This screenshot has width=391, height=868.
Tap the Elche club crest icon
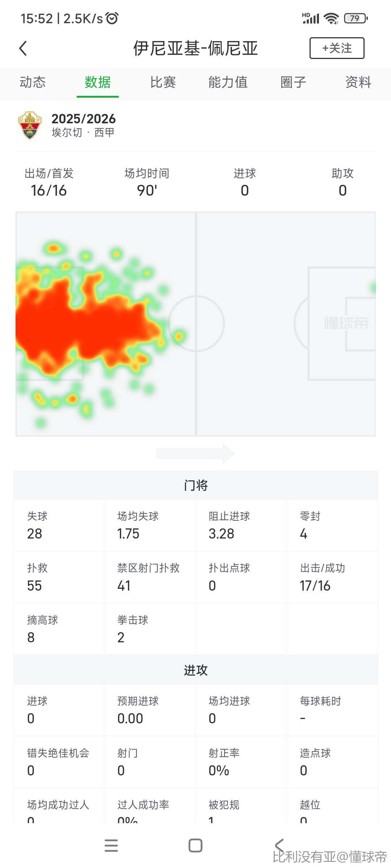[x=30, y=125]
